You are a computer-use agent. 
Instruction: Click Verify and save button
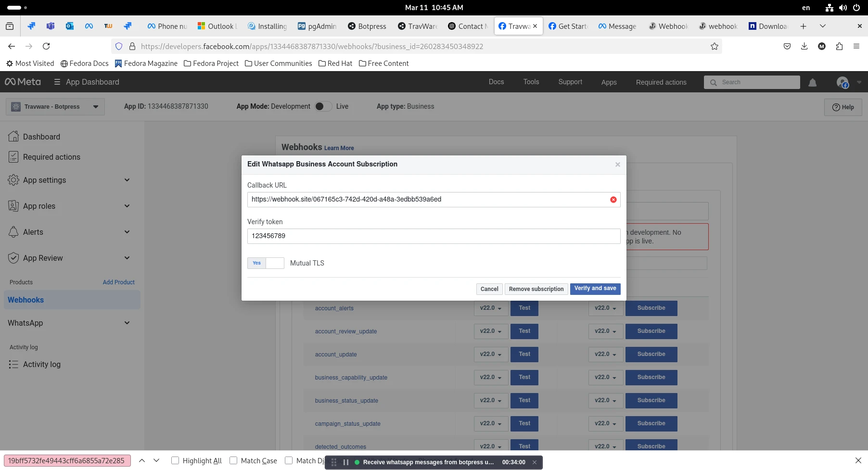[x=595, y=289]
